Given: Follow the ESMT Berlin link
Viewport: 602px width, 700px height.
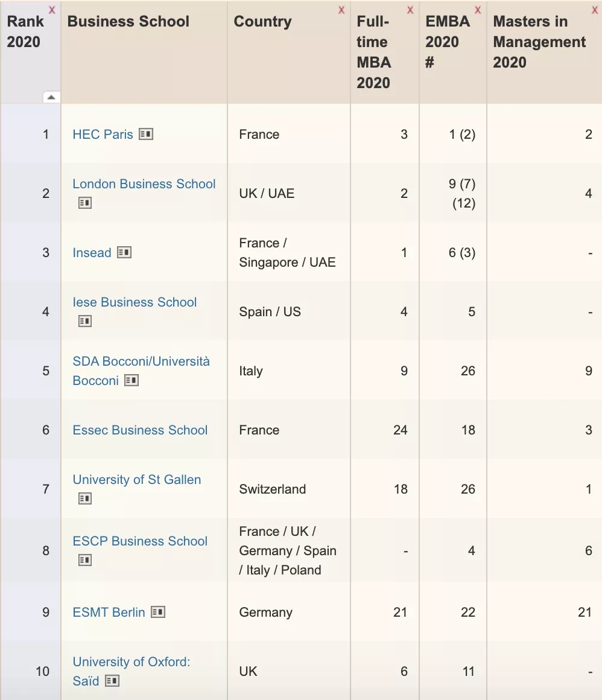Looking at the screenshot, I should (x=109, y=612).
